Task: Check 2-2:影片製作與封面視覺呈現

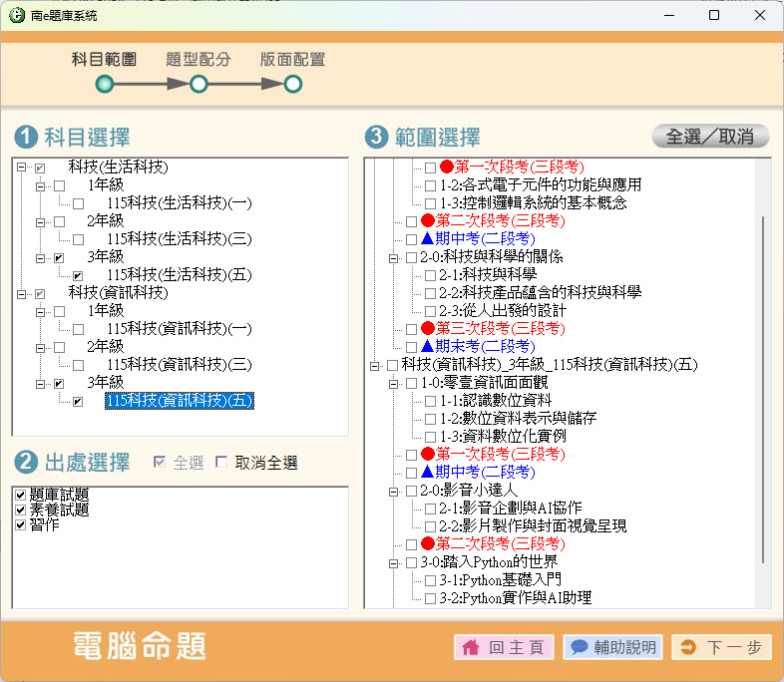Action: pyautogui.click(x=430, y=527)
